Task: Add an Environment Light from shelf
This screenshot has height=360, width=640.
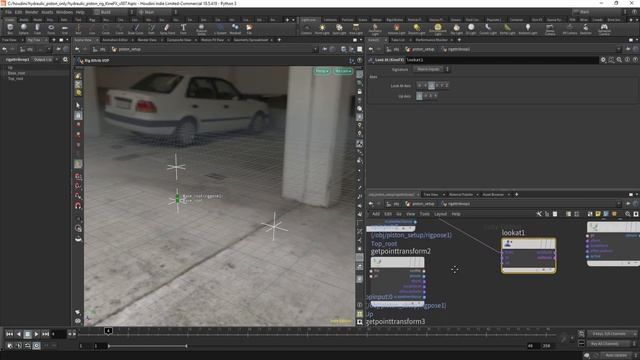Action: click(x=438, y=29)
